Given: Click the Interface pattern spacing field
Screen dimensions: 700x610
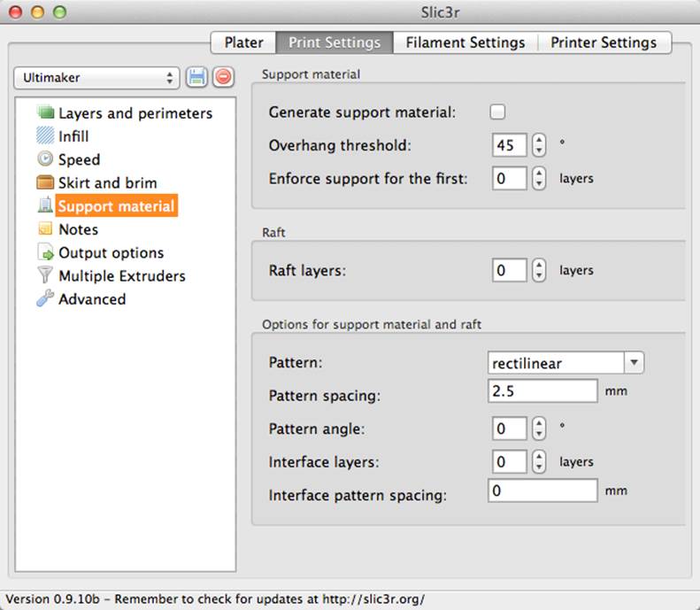Looking at the screenshot, I should [542, 490].
